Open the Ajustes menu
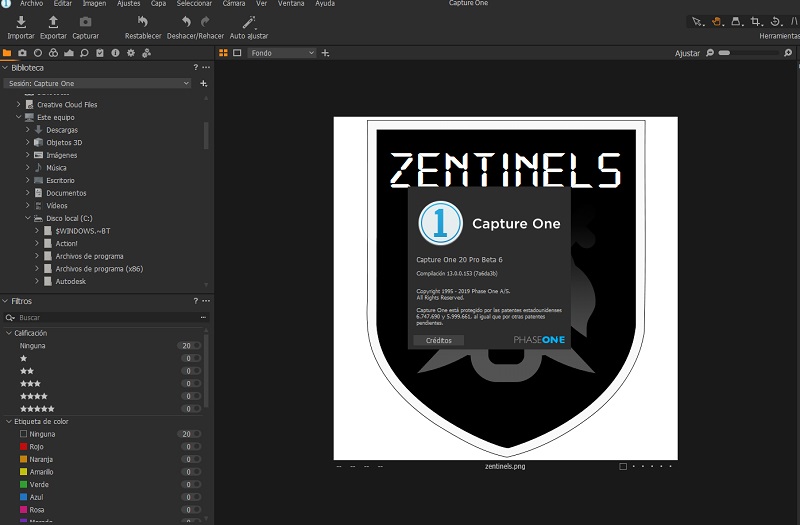 click(128, 4)
